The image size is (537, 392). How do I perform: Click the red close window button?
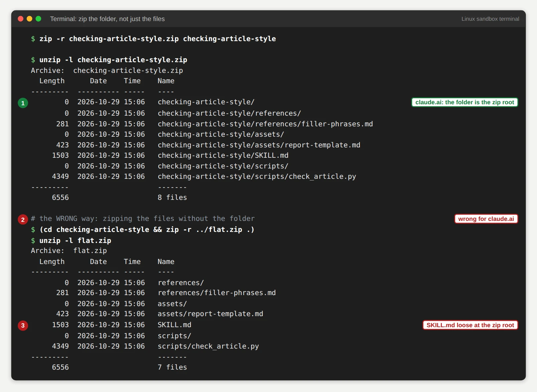[20, 19]
